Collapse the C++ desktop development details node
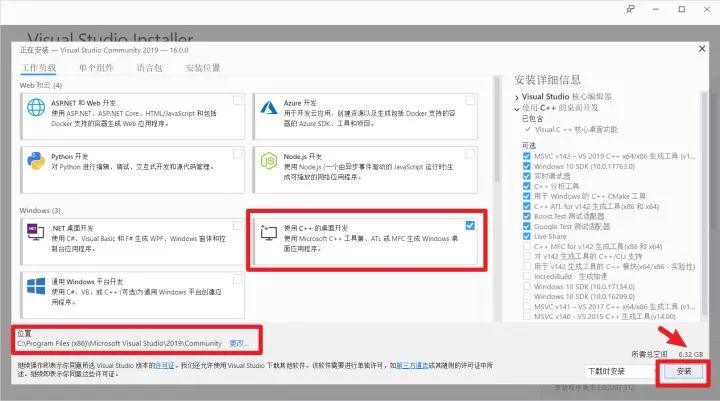720x401 pixels. [x=517, y=108]
